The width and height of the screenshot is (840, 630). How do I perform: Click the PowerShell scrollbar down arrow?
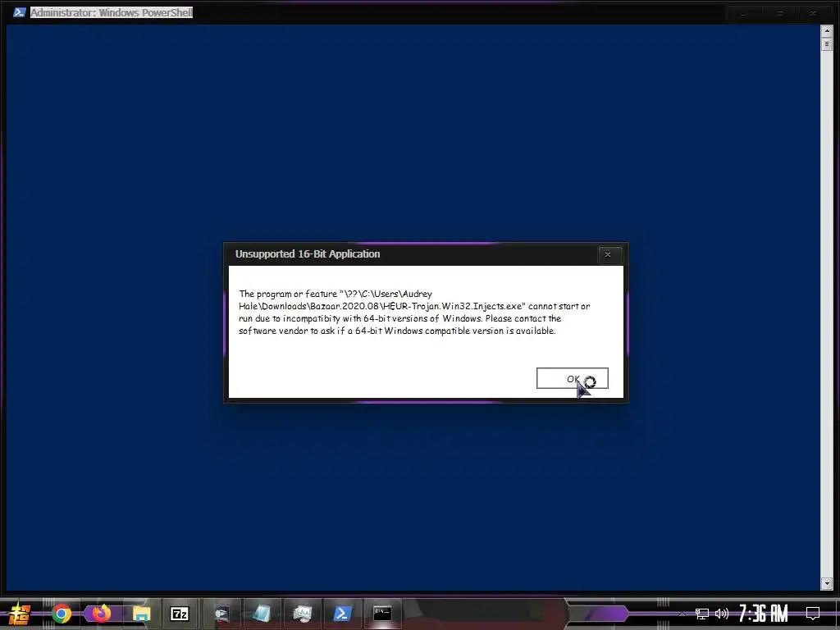(x=826, y=583)
